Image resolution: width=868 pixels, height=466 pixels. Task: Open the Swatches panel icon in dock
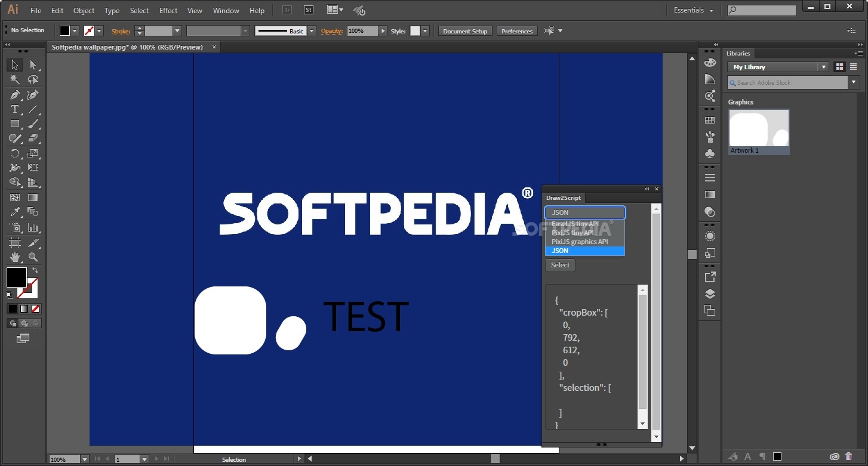coord(710,121)
